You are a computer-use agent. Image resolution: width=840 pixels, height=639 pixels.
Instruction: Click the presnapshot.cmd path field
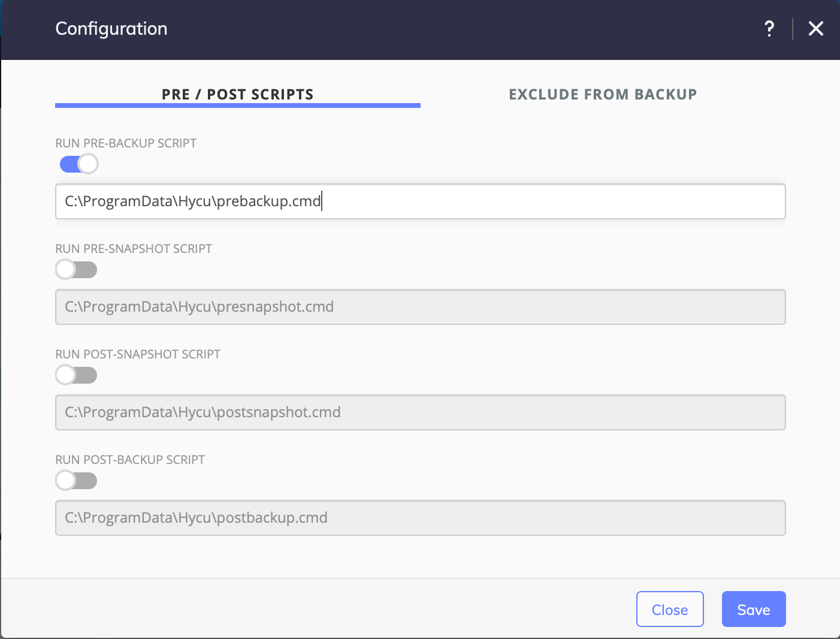420,307
